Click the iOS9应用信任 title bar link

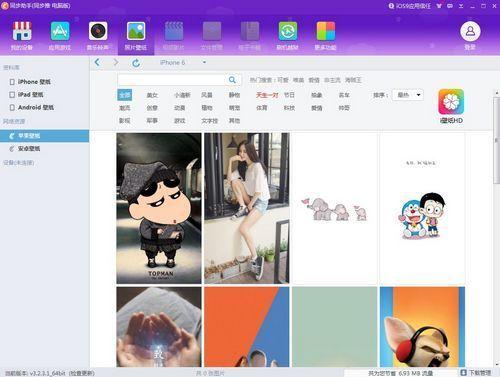pos(410,6)
